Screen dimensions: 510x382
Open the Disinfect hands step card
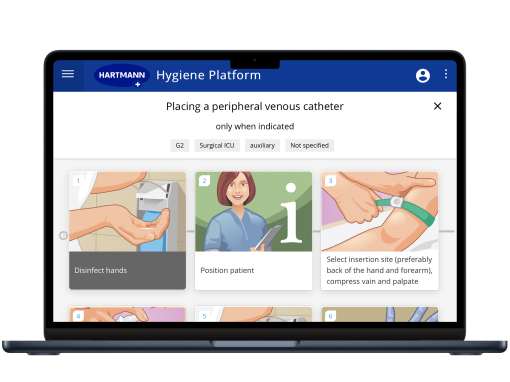tap(127, 230)
